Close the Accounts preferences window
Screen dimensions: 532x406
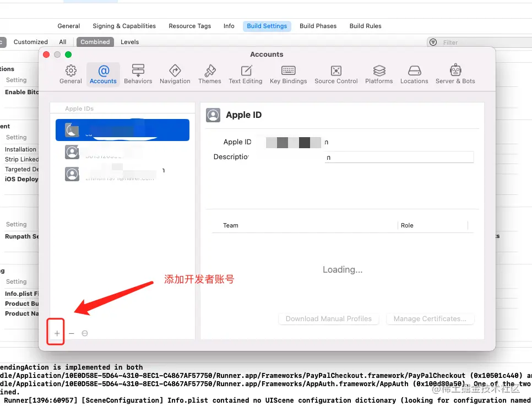tap(46, 55)
